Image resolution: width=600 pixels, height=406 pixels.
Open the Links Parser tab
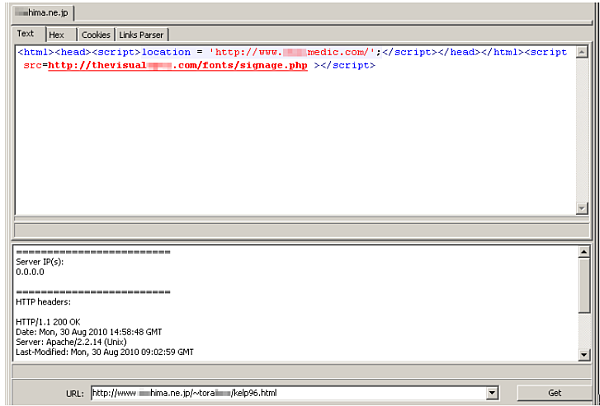[142, 35]
